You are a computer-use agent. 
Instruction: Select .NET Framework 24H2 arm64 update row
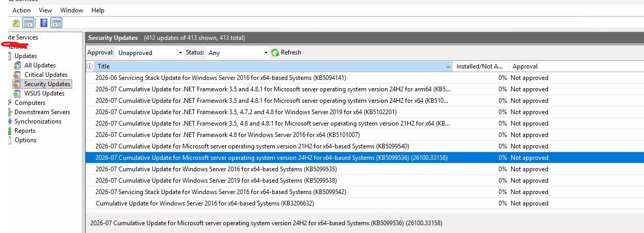tap(365, 89)
